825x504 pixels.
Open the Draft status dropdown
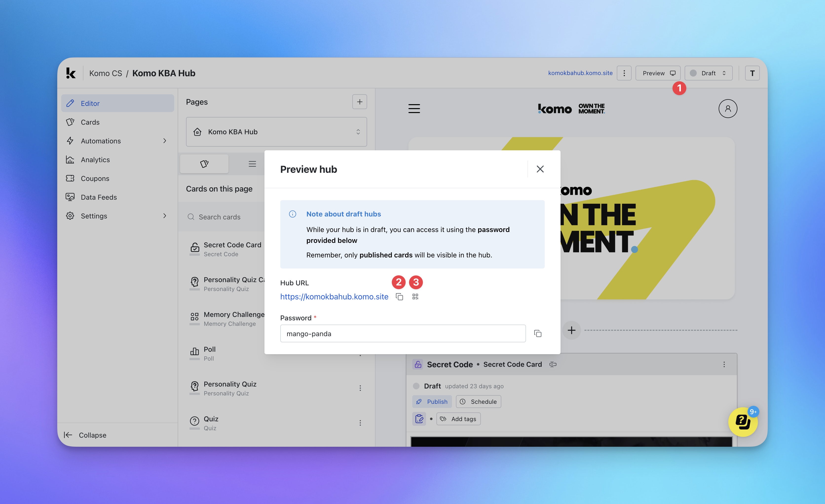[708, 73]
